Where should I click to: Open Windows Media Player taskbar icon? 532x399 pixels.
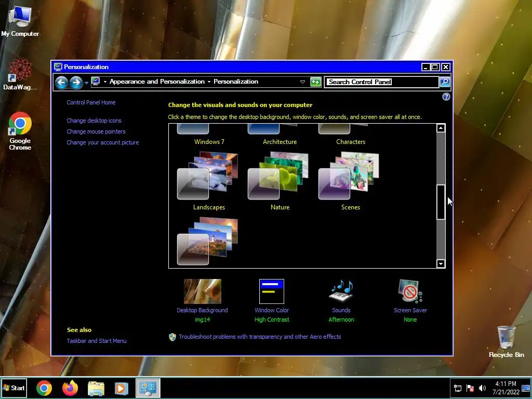click(x=122, y=388)
